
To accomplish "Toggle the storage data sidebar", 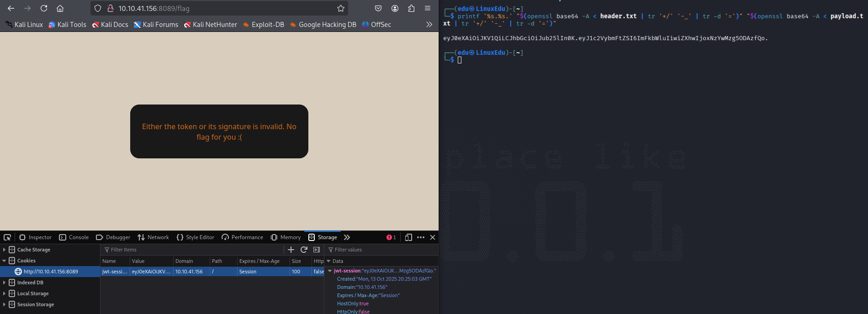I will [317, 250].
